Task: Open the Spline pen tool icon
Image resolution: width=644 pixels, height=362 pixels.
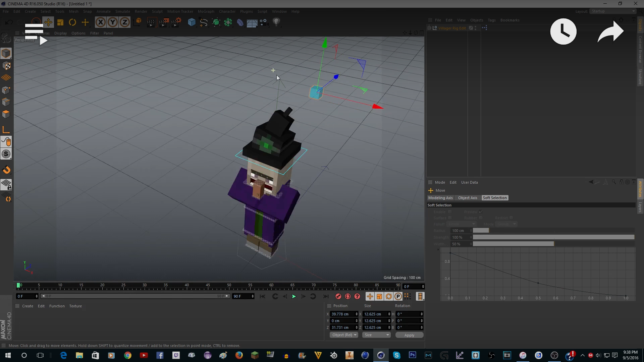Action: tap(204, 22)
